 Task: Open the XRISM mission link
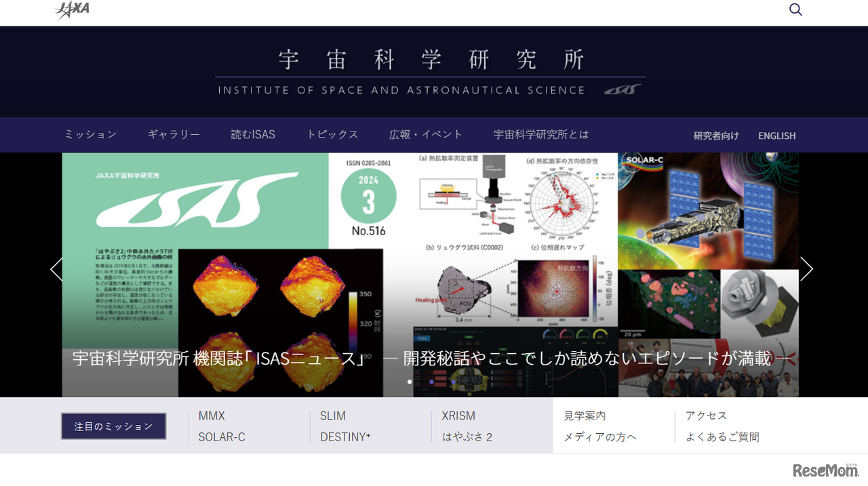click(x=458, y=416)
